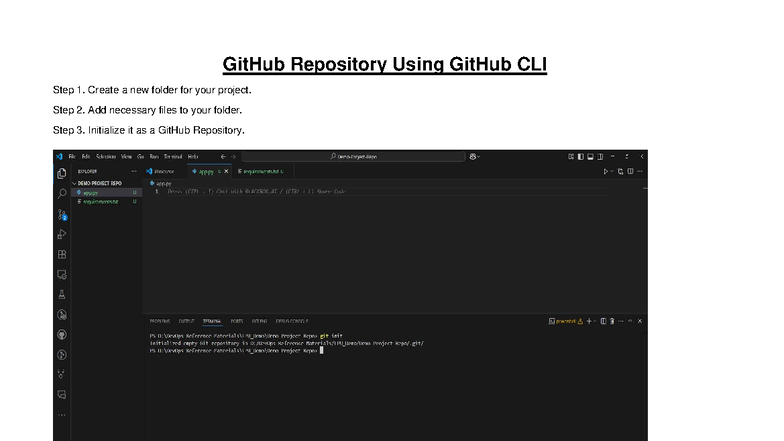Open Explorer panel More Actions ellipsis
This screenshot has height=441, width=784.
134,172
